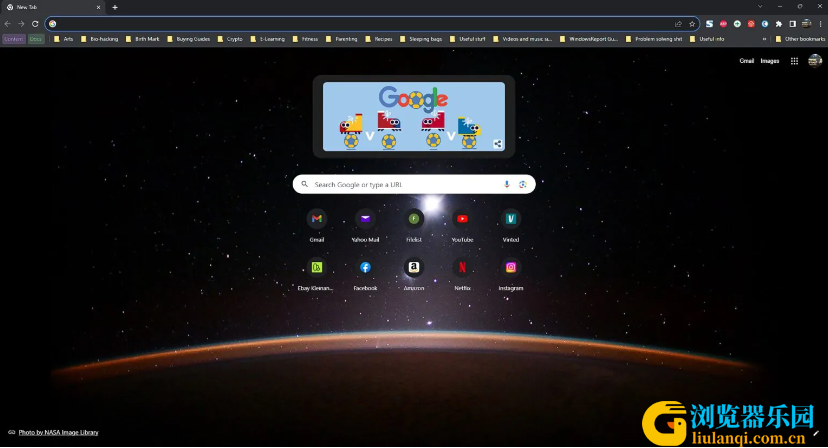This screenshot has height=448, width=828.
Task: Open the Gmail shortcut tile
Action: (x=317, y=225)
